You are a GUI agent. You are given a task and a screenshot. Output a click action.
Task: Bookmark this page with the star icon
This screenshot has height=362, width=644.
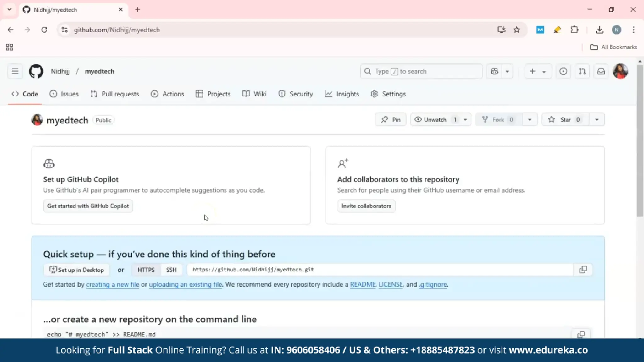(x=517, y=30)
